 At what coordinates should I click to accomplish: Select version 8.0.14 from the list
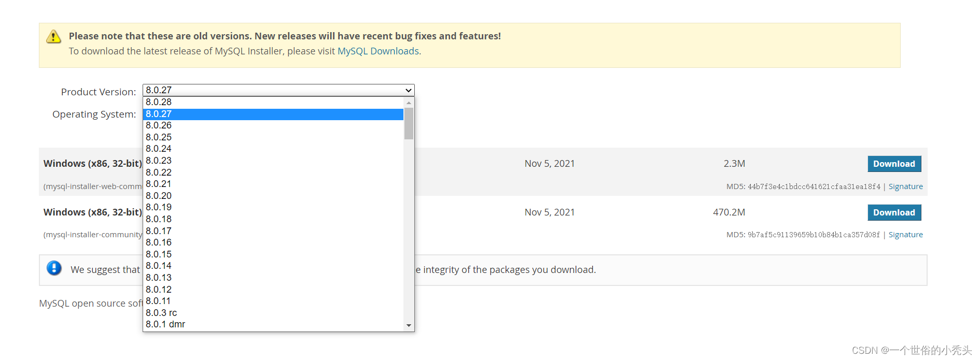click(273, 266)
